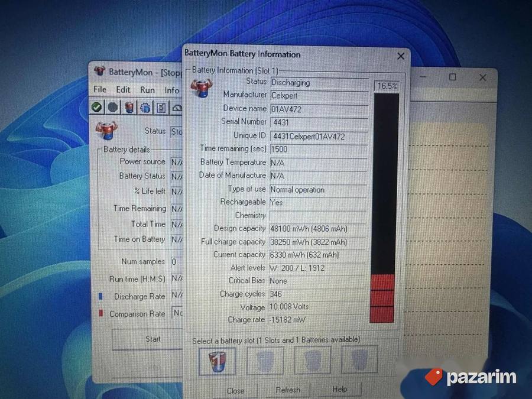Viewport: 532px width, 399px height.
Task: Select the fourth (grayed) battery slot
Action: (x=359, y=359)
